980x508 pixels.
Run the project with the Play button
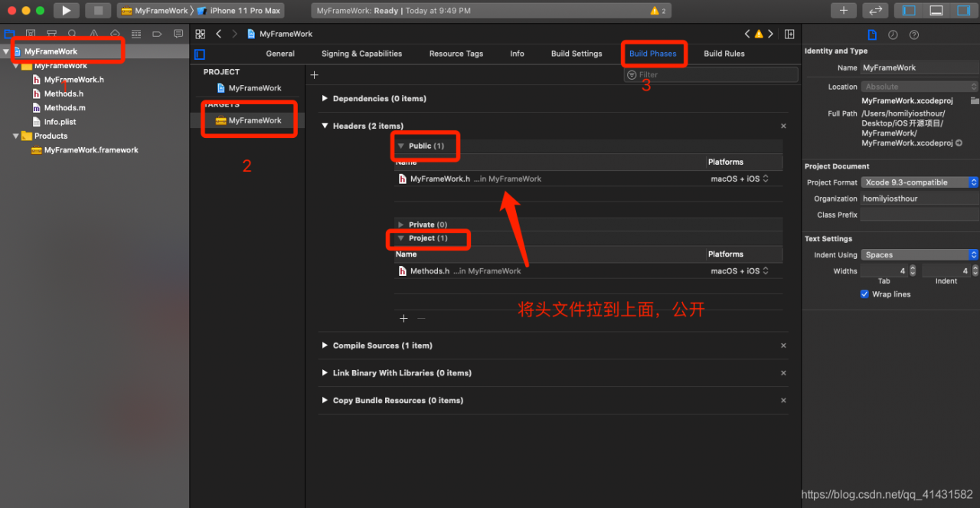point(67,11)
